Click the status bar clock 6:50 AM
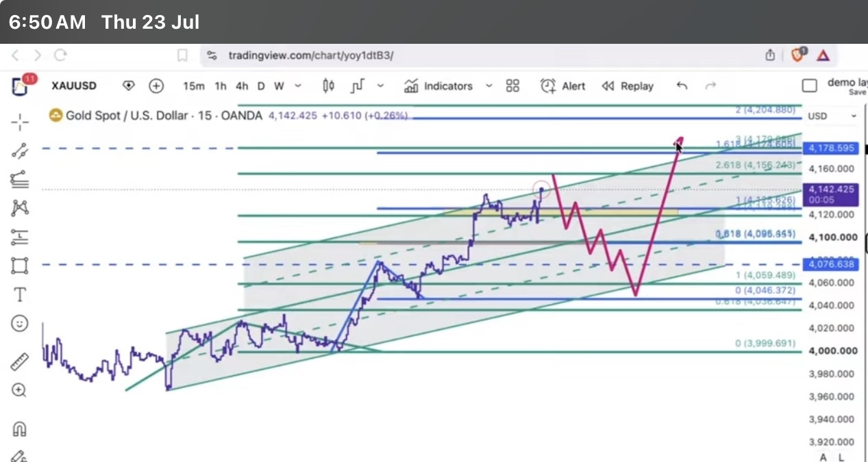Image resolution: width=868 pixels, height=462 pixels. pos(47,22)
